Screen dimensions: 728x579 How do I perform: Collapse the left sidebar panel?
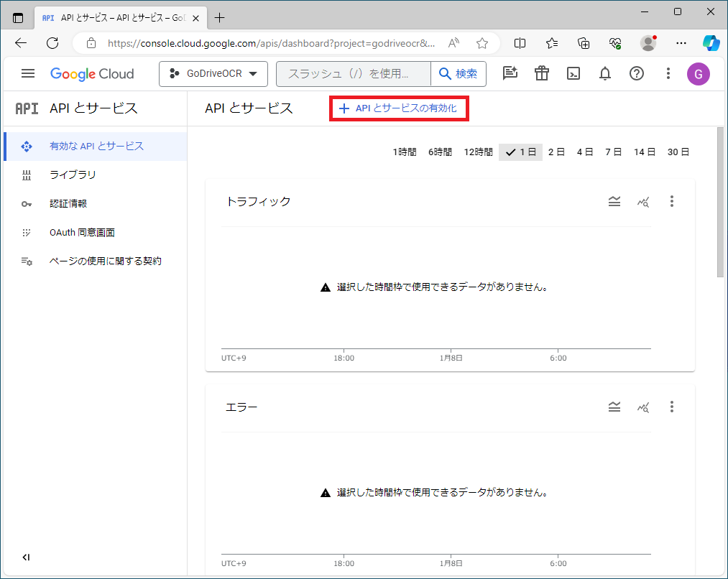point(26,557)
